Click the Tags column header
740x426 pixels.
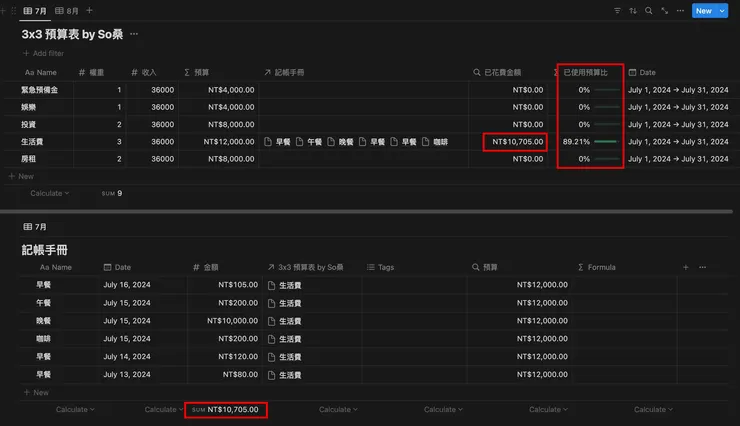(x=380, y=267)
